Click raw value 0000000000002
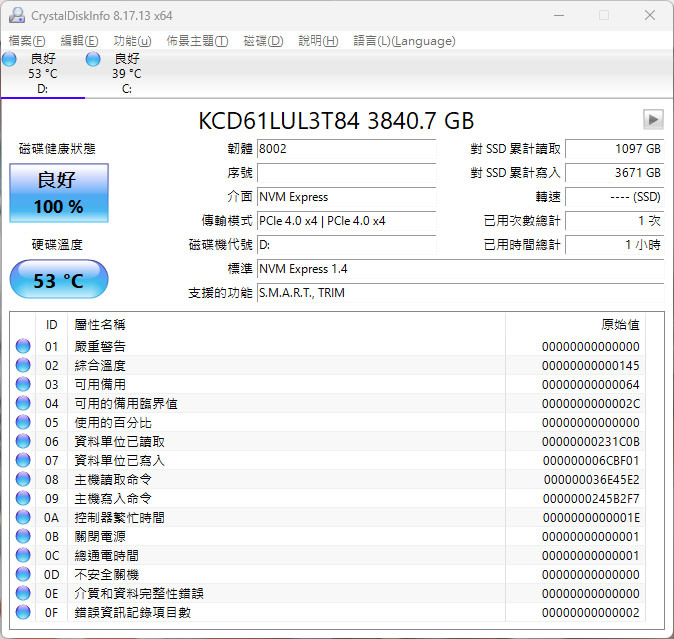This screenshot has height=639, width=674. pos(591,612)
